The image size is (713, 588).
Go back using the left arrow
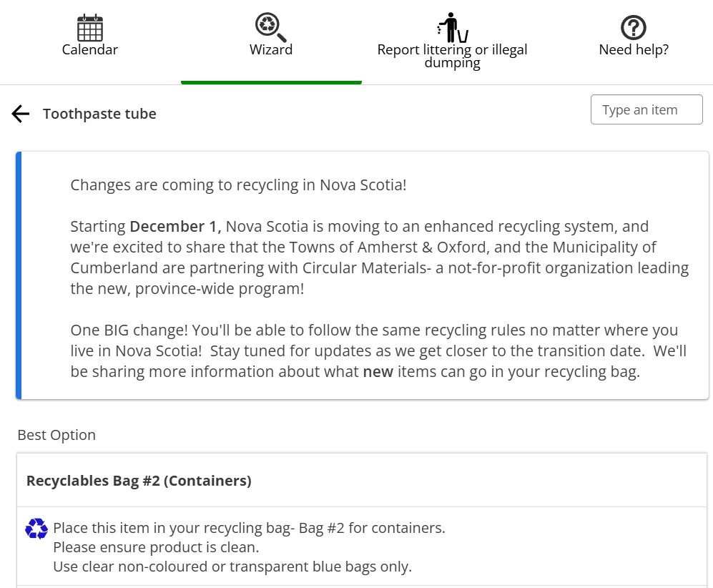pyautogui.click(x=21, y=114)
